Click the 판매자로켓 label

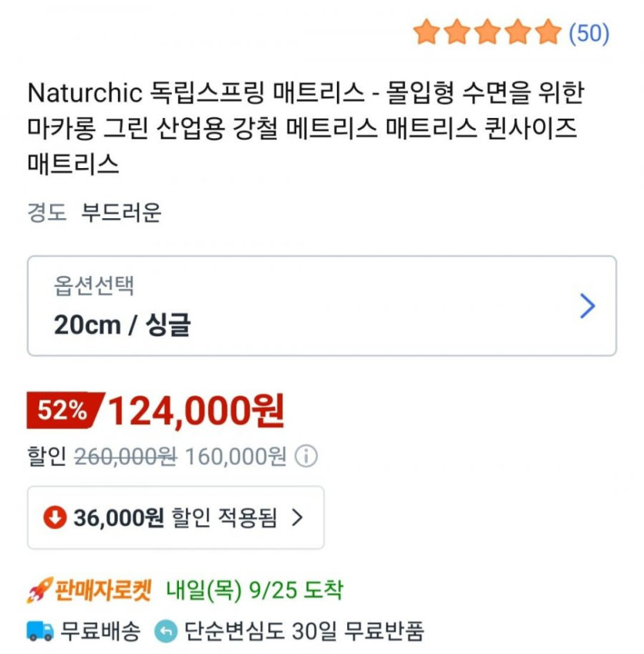point(104,592)
